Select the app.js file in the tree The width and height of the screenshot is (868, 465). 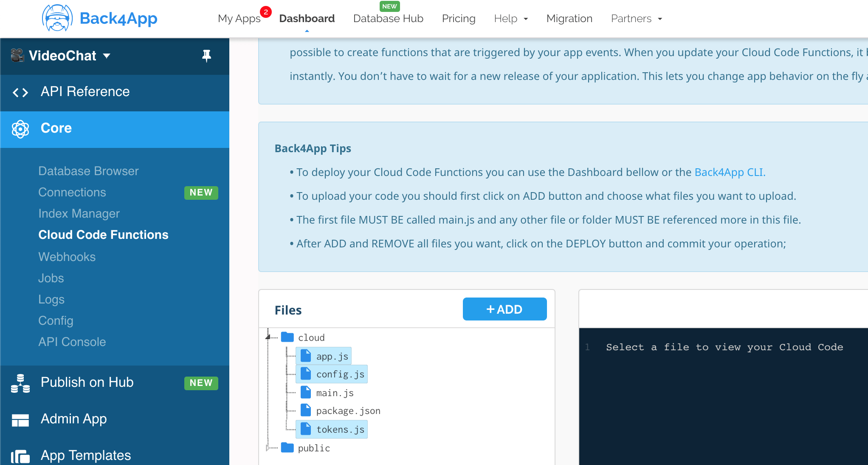click(333, 356)
